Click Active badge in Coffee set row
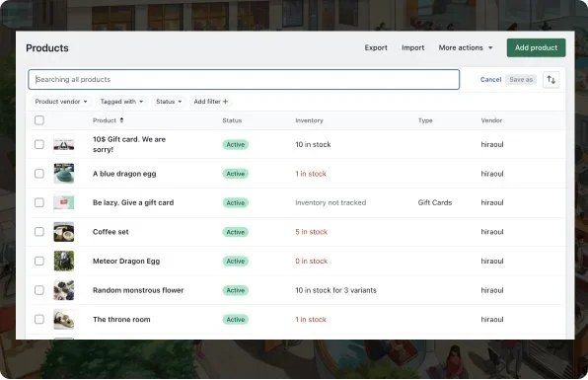The width and height of the screenshot is (588, 380). [x=235, y=232]
